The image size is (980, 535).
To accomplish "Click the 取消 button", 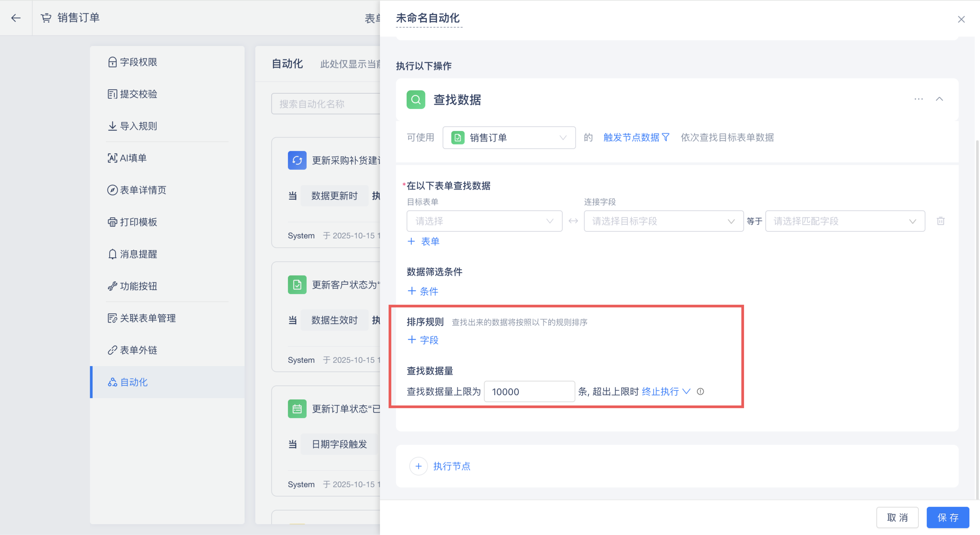I will (x=897, y=518).
